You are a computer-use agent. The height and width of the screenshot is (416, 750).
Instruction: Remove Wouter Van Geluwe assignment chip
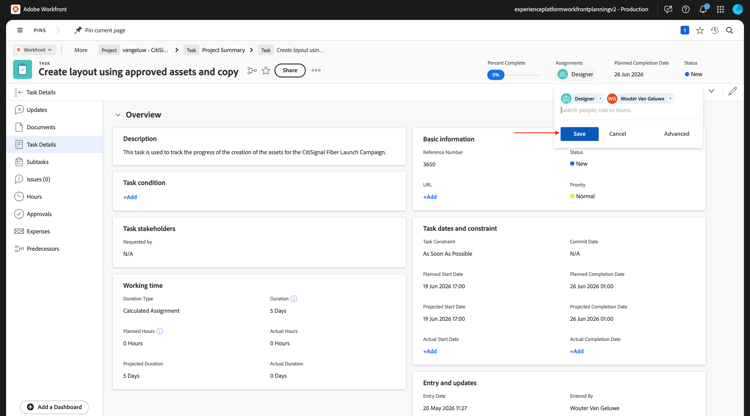pos(671,99)
